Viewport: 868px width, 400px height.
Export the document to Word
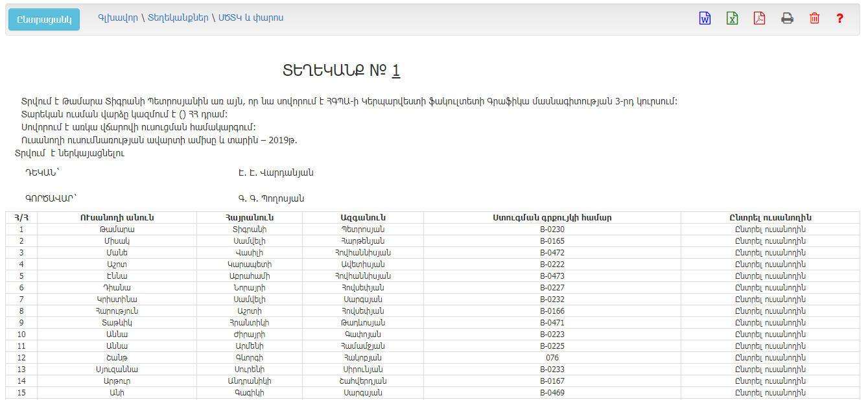(705, 19)
